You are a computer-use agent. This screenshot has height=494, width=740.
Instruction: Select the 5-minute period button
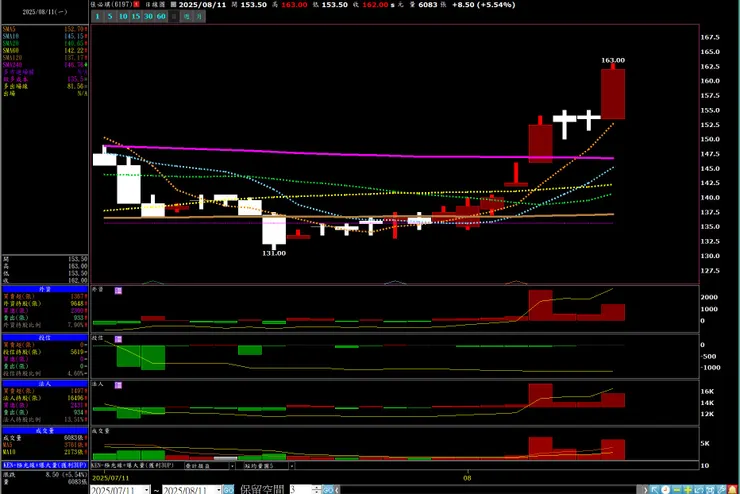(x=110, y=17)
